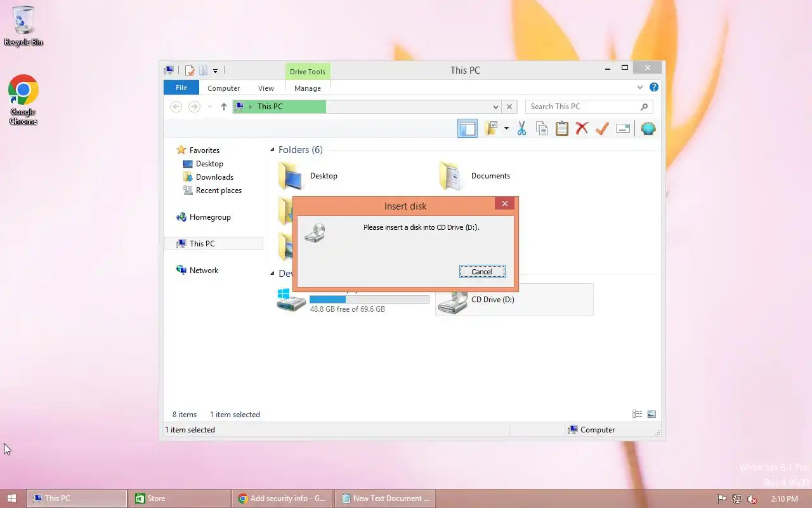Click This PC taskbar button
812x508 pixels.
tap(76, 498)
